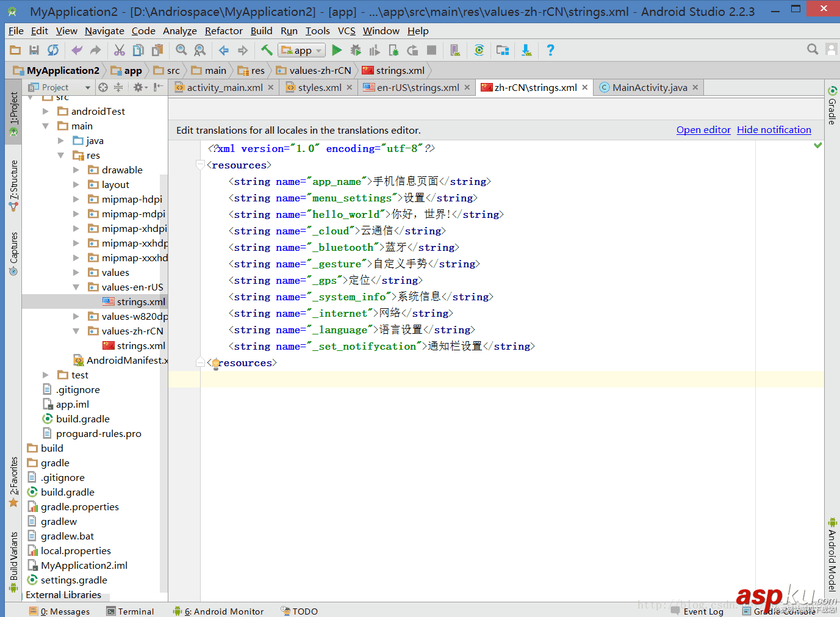Expand the drawable folder in tree
Screen dimensions: 840x617
pos(76,170)
